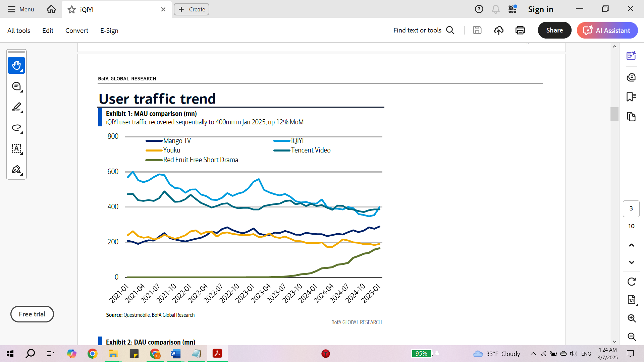Zoom out of the document
The image size is (644, 362).
click(632, 337)
